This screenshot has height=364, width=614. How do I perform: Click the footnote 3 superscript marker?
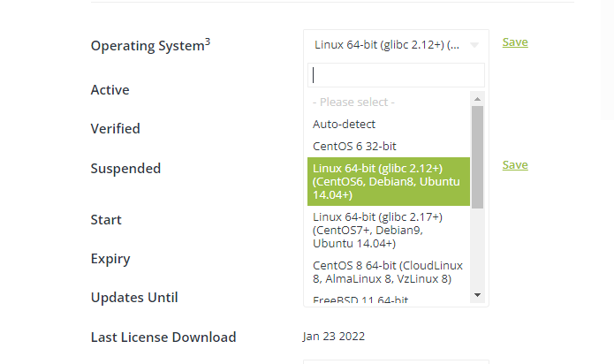pyautogui.click(x=208, y=41)
